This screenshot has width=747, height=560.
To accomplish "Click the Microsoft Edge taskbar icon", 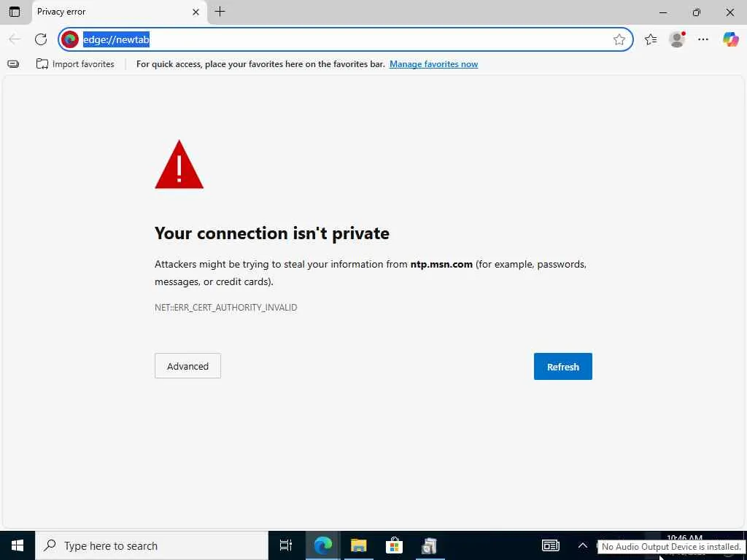I will pyautogui.click(x=322, y=545).
